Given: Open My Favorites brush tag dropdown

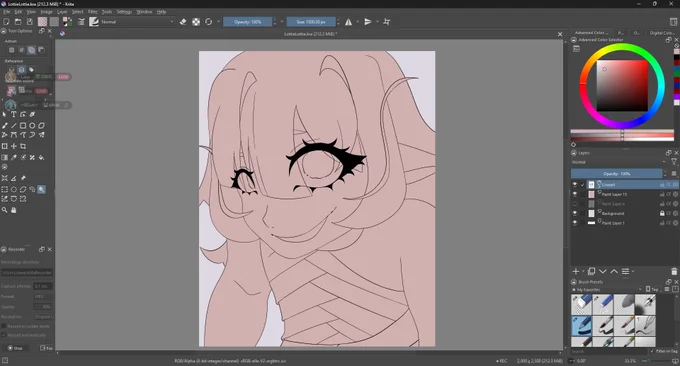Looking at the screenshot, I should (x=608, y=289).
